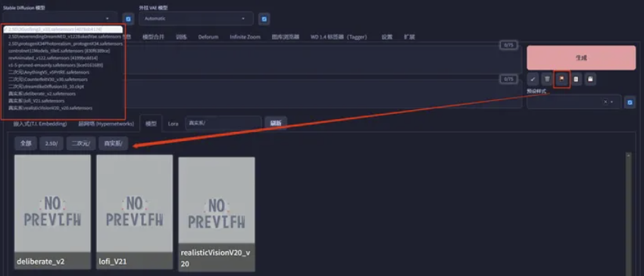Clear the prompt with trash icon
The width and height of the screenshot is (644, 276).
click(547, 79)
